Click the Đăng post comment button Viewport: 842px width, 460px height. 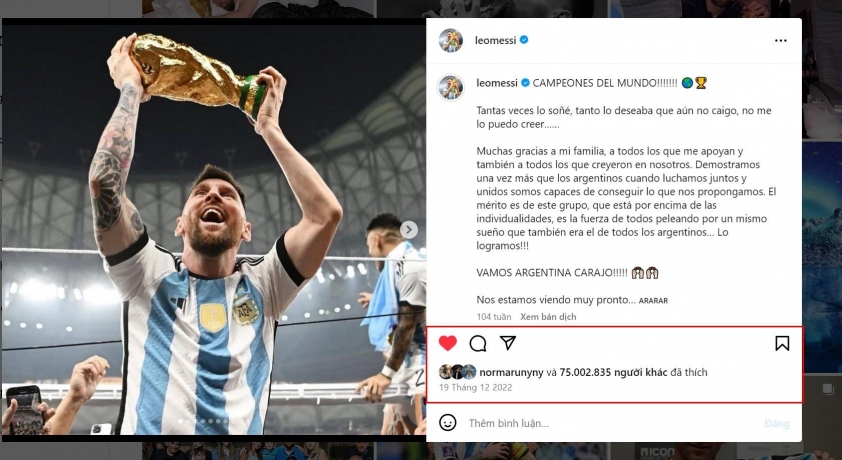point(777,424)
